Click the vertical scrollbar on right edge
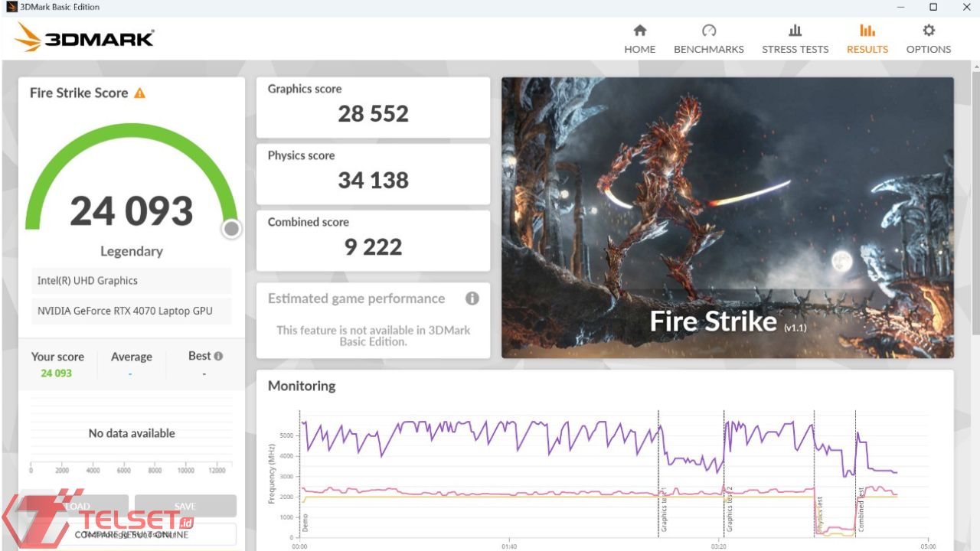This screenshot has height=551, width=980. tap(975, 199)
